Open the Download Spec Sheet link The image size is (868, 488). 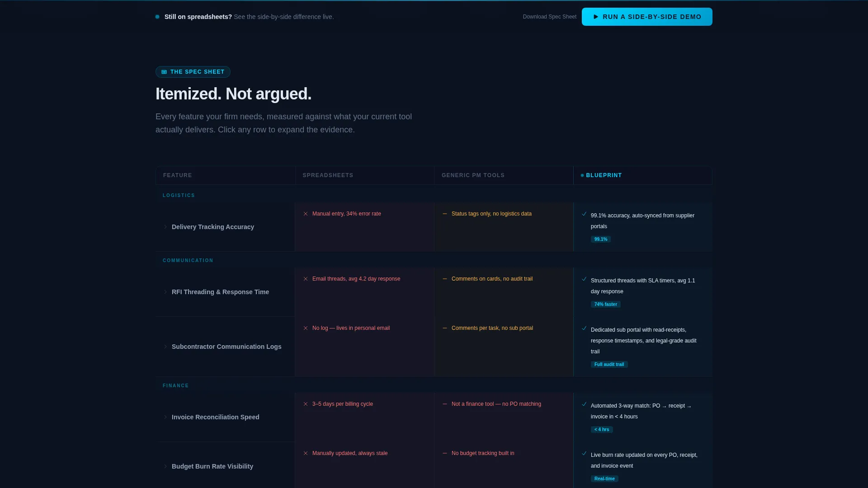coord(549,17)
